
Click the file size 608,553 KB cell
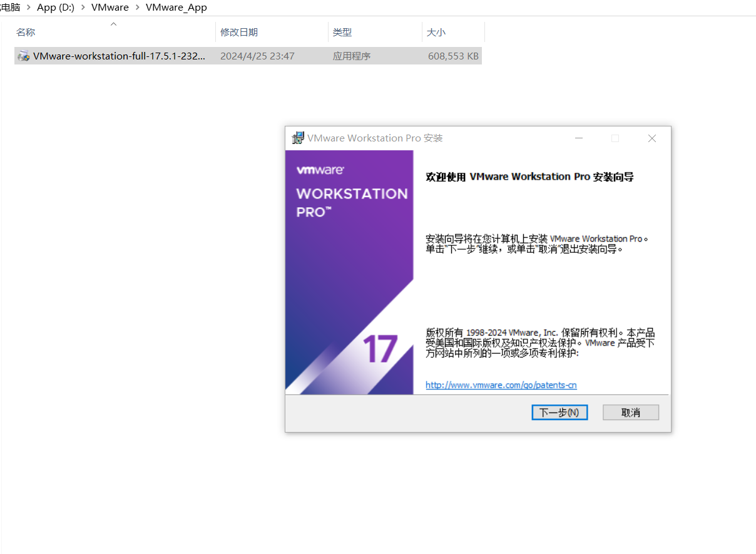coord(453,56)
